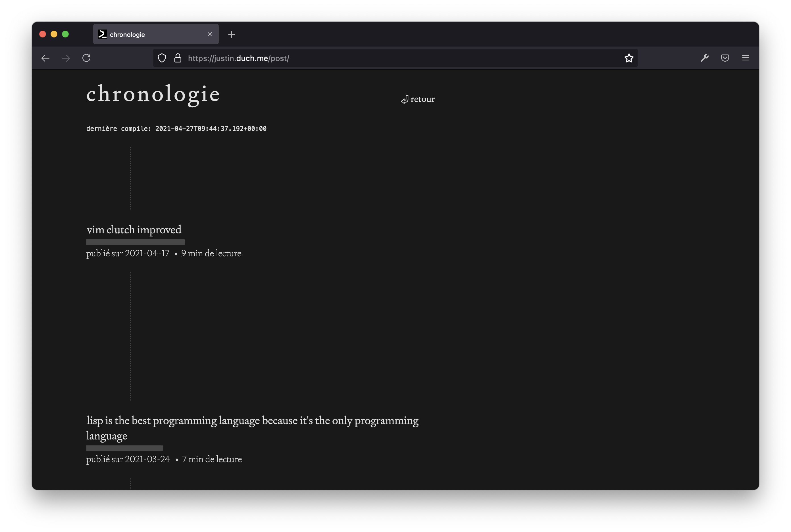Open the lisp best programming language post
791x532 pixels.
click(x=252, y=421)
